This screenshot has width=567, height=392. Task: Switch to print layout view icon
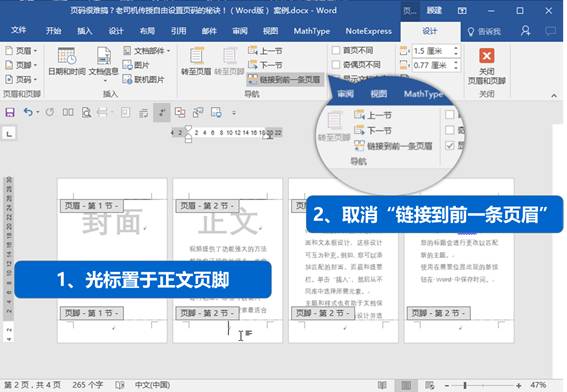(406, 385)
